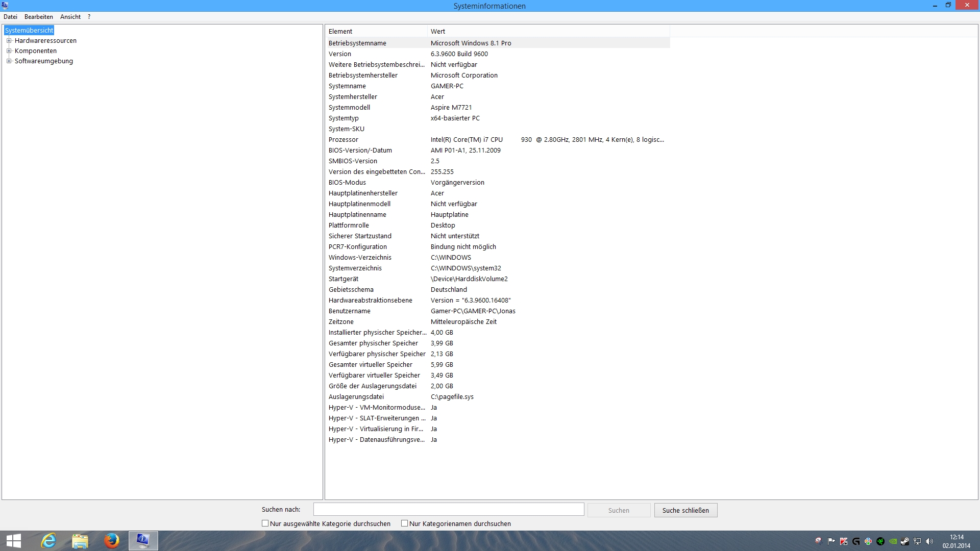Open File Explorer from the taskbar
The height and width of the screenshot is (551, 980).
click(x=80, y=541)
